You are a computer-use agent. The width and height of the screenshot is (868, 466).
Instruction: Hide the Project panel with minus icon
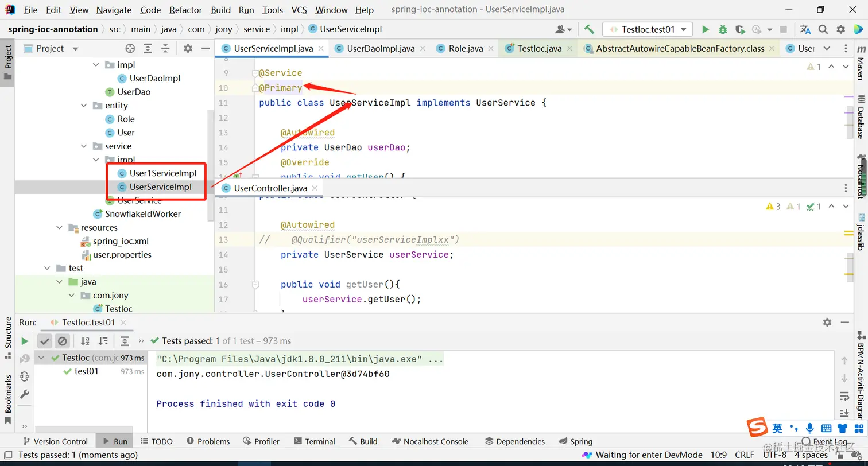[x=206, y=49]
